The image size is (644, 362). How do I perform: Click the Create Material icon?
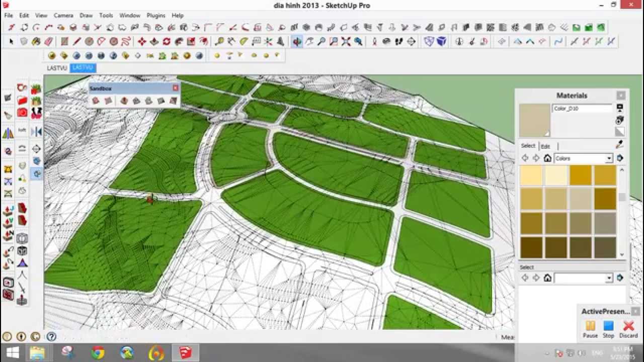620,120
